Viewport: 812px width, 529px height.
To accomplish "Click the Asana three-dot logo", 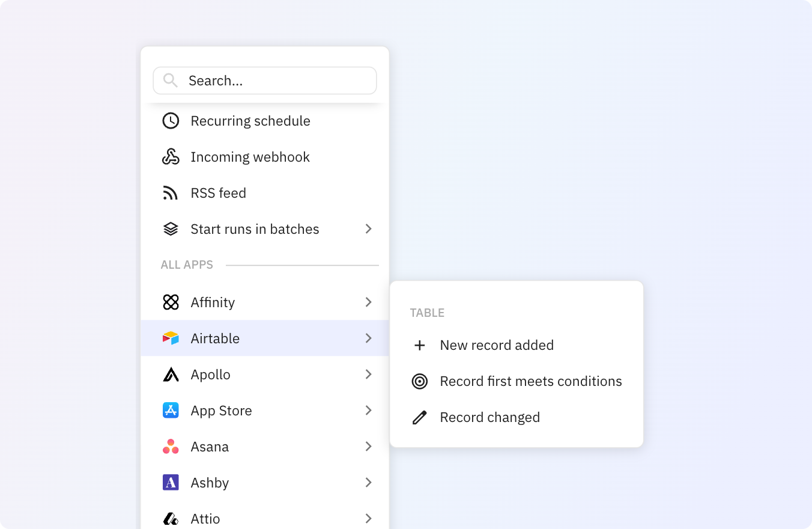I will 171,447.
